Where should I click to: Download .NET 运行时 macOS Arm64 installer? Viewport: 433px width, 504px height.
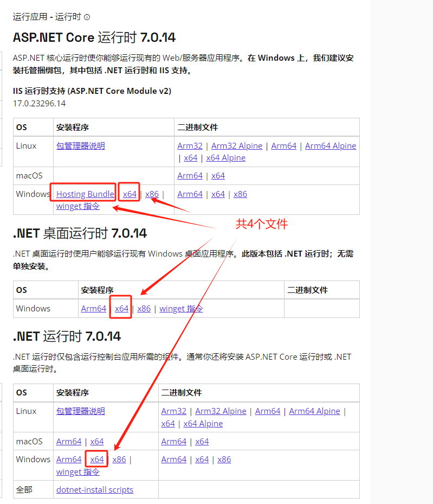69,442
